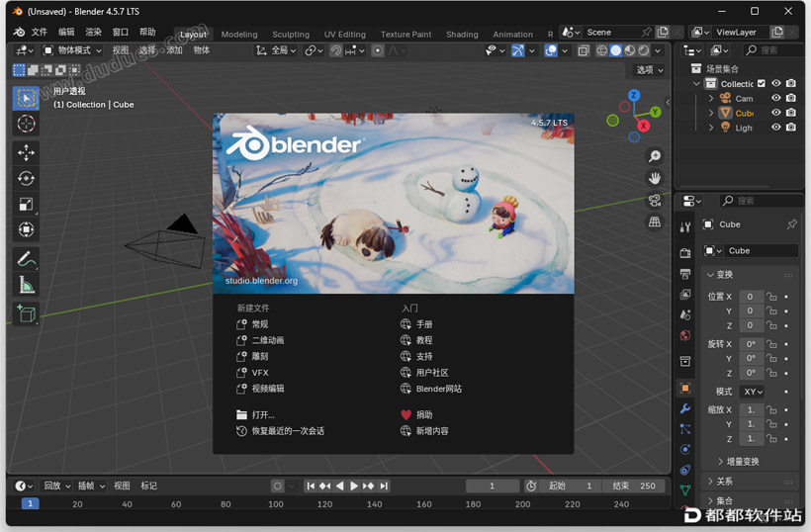Disable Cube in renders camera icon
The width and height of the screenshot is (811, 532).
[791, 112]
